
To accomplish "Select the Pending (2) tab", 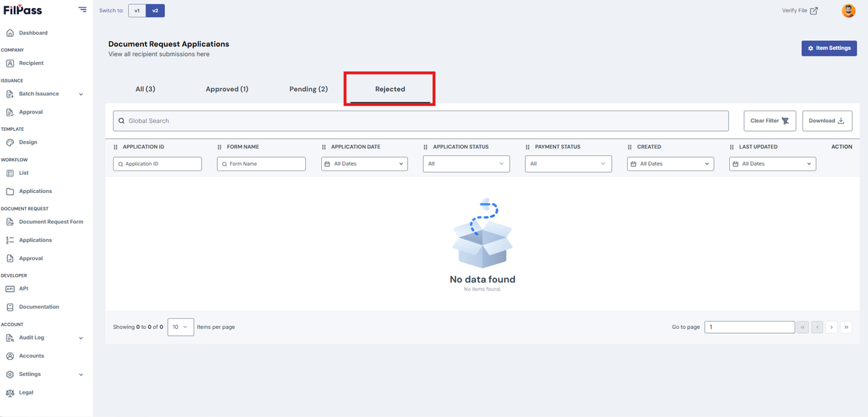I will [309, 89].
